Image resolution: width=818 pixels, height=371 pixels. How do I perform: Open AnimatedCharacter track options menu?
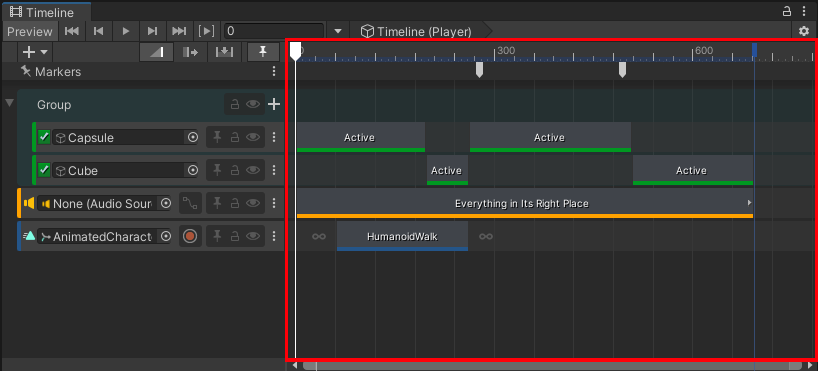pos(274,236)
